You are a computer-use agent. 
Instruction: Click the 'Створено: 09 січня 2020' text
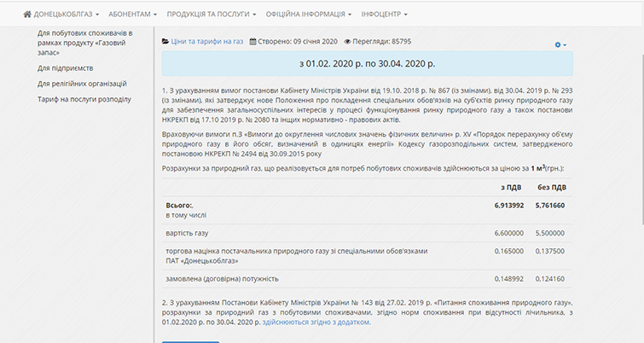click(x=298, y=42)
